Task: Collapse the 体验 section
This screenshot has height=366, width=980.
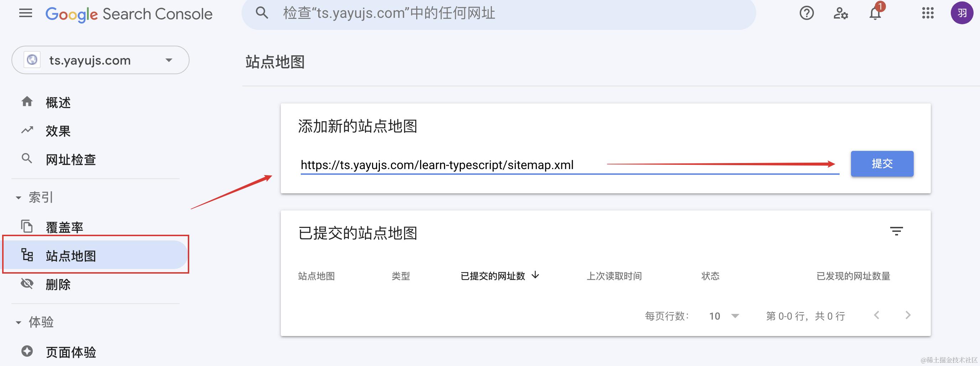Action: tap(18, 322)
